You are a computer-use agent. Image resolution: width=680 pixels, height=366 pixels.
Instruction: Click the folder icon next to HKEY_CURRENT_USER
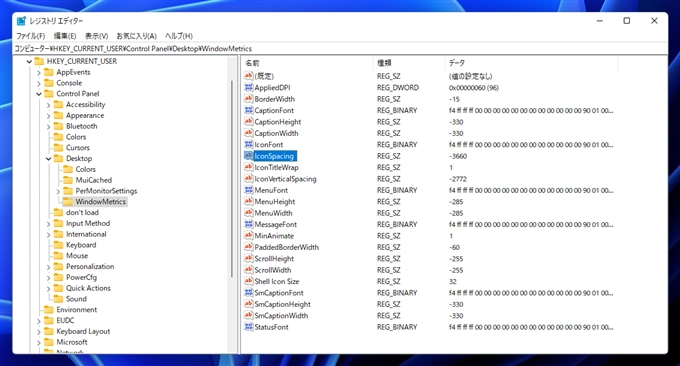(x=39, y=61)
